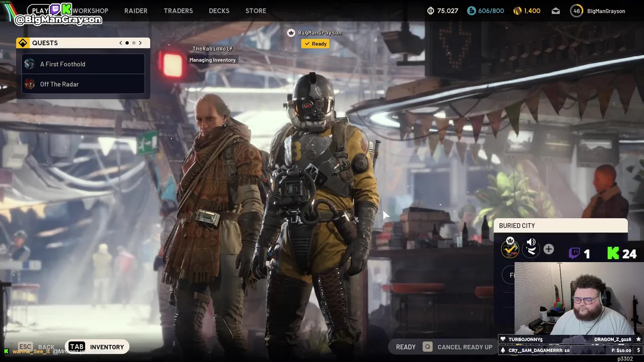The width and height of the screenshot is (644, 362).
Task: Open the A First Foothold quest
Action: click(83, 64)
